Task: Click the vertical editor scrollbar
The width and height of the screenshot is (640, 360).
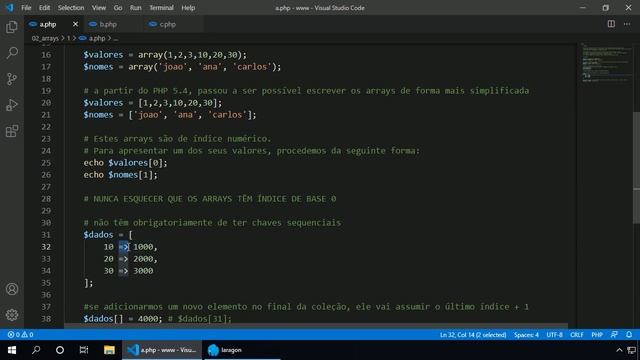Action: (x=636, y=167)
